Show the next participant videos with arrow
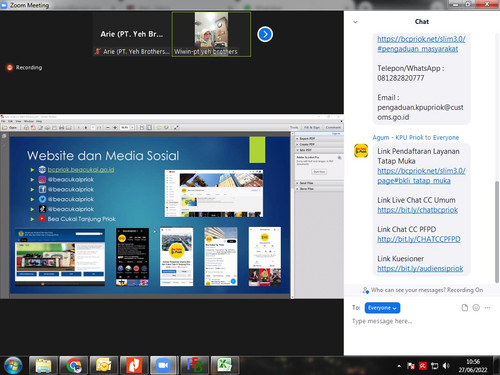This screenshot has height=375, width=500. 265,34
